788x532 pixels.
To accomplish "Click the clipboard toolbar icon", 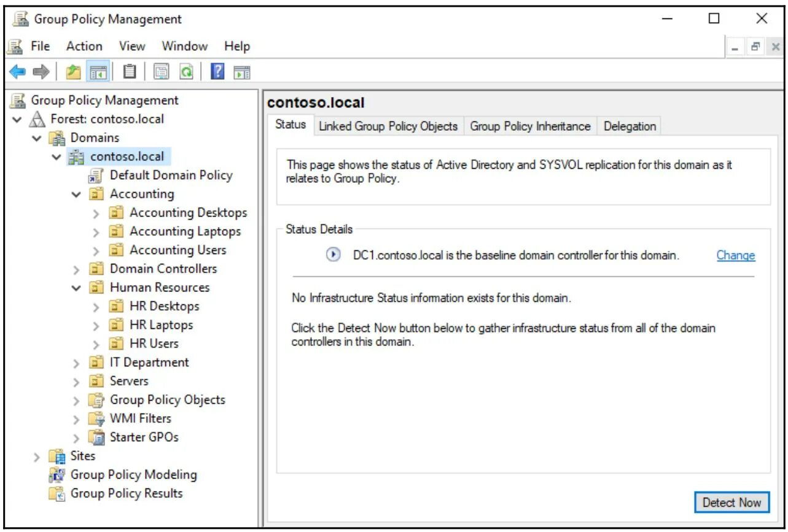I will click(x=130, y=72).
